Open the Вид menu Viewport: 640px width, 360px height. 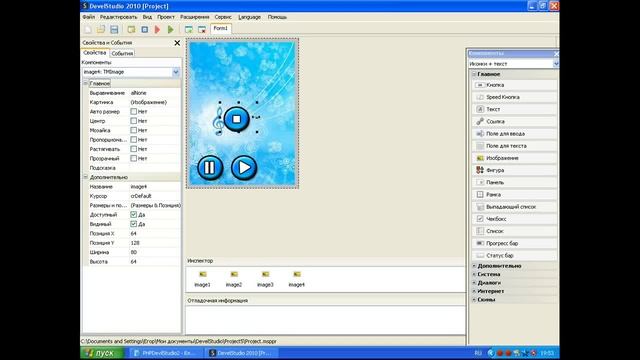tap(147, 17)
